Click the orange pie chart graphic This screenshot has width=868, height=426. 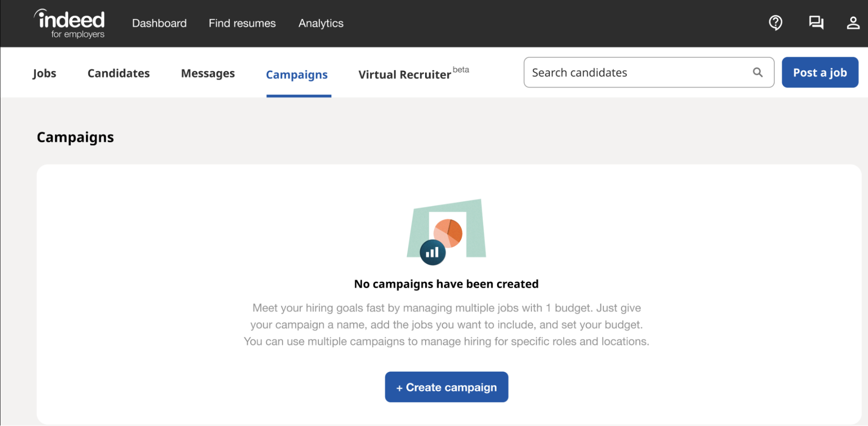pos(448,233)
